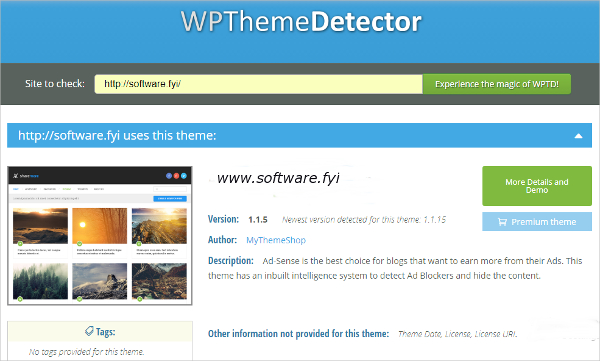Click the WPThemeDetector logo
Image resolution: width=600 pixels, height=361 pixels.
point(301,21)
